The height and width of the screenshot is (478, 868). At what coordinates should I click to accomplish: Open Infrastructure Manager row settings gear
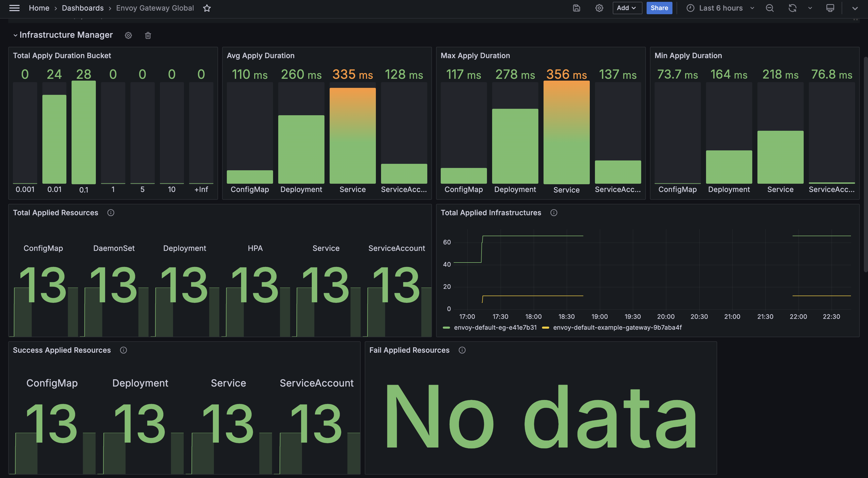tap(128, 35)
